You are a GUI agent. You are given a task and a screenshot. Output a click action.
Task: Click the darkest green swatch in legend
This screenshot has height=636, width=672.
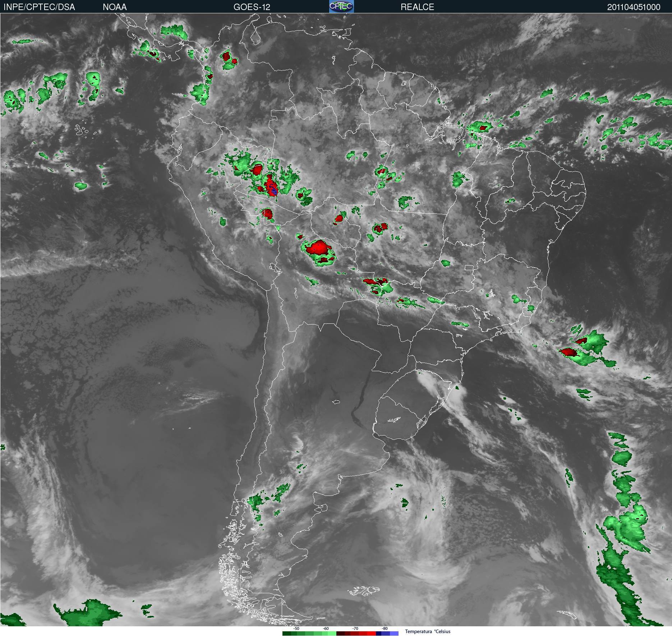point(287,633)
